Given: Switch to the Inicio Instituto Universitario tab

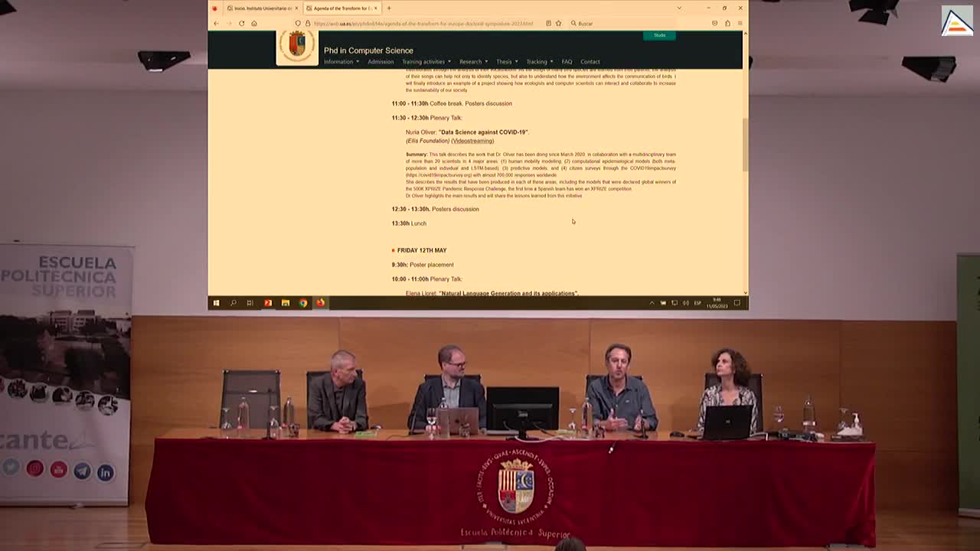Looking at the screenshot, I should coord(260,8).
